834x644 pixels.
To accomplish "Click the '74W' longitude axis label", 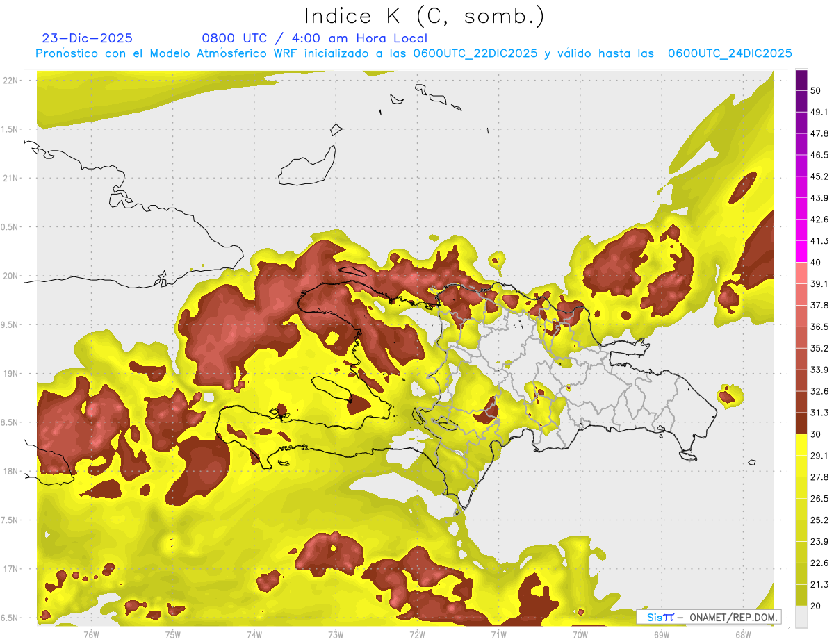I will 254,634.
